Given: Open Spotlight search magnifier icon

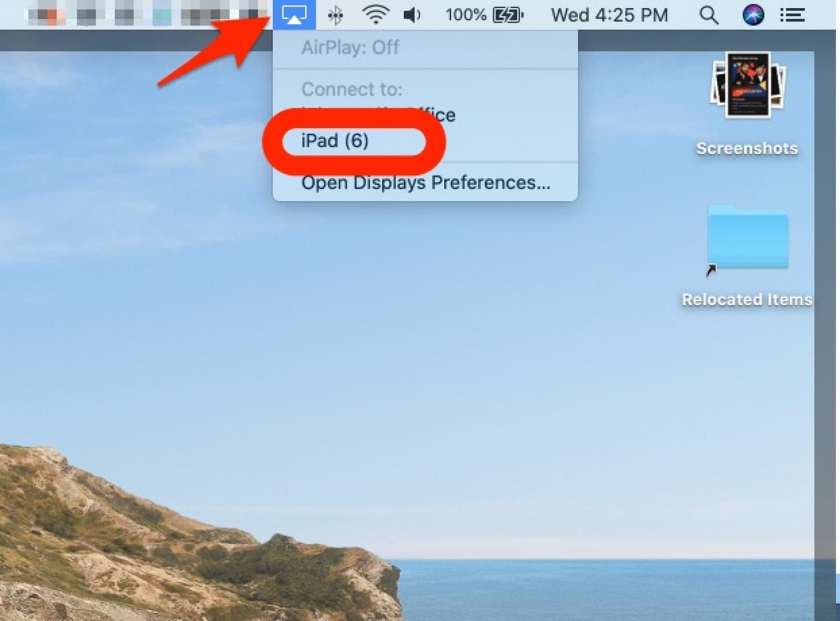Looking at the screenshot, I should (x=709, y=15).
